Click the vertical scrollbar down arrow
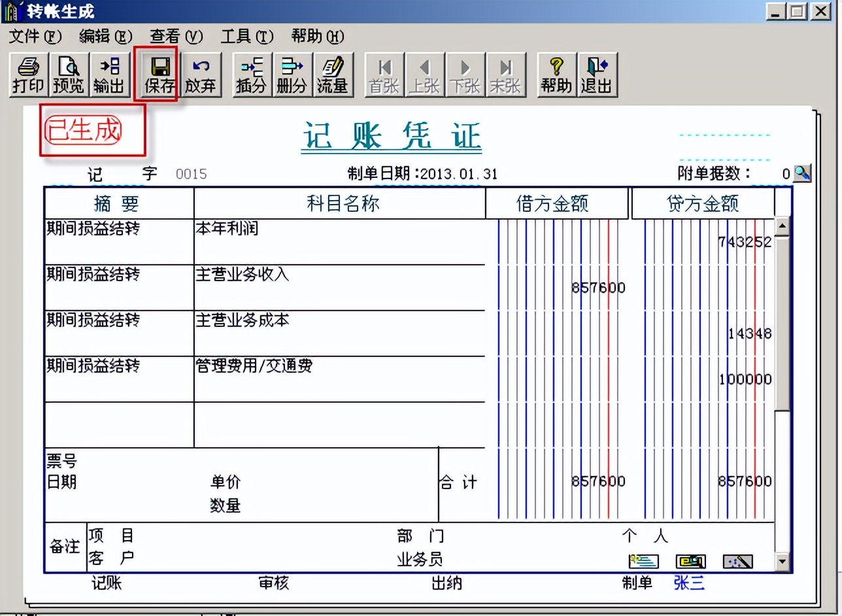Viewport: 842px width, 616px height. point(782,560)
